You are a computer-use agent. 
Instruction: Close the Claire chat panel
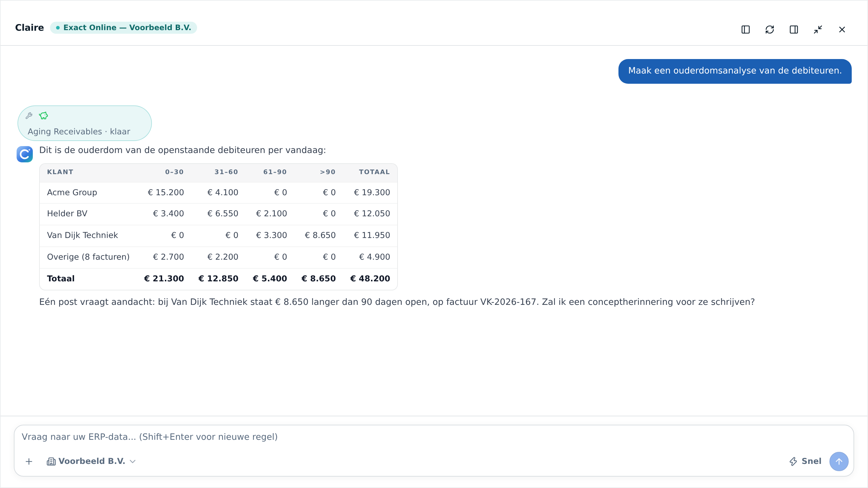pyautogui.click(x=842, y=30)
